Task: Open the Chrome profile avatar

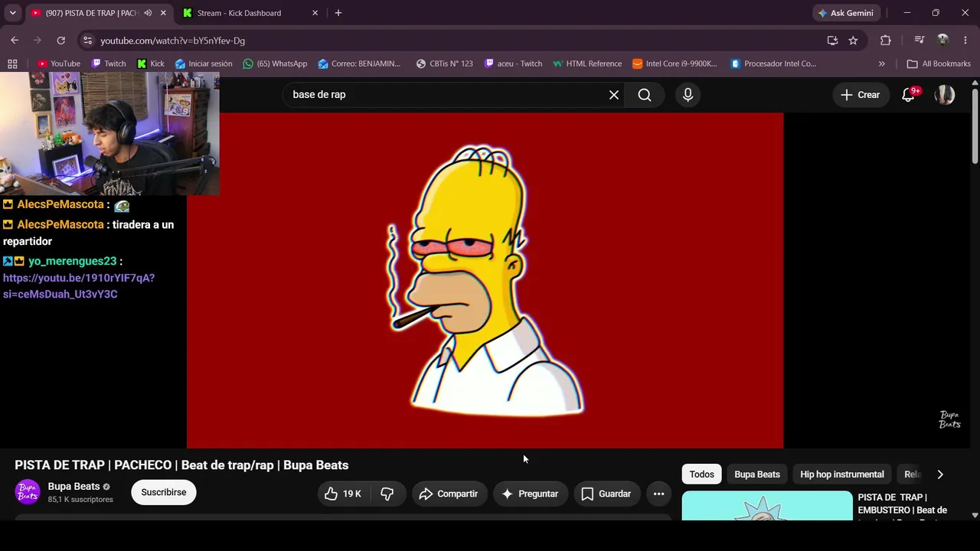Action: tap(943, 41)
